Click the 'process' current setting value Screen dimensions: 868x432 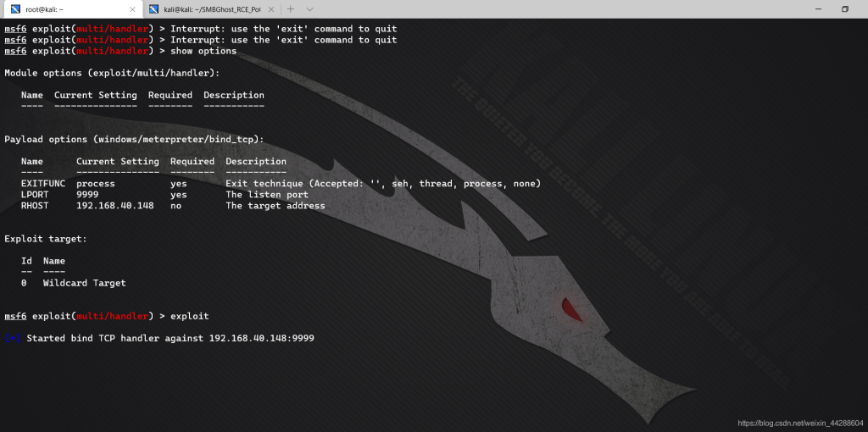tap(96, 184)
